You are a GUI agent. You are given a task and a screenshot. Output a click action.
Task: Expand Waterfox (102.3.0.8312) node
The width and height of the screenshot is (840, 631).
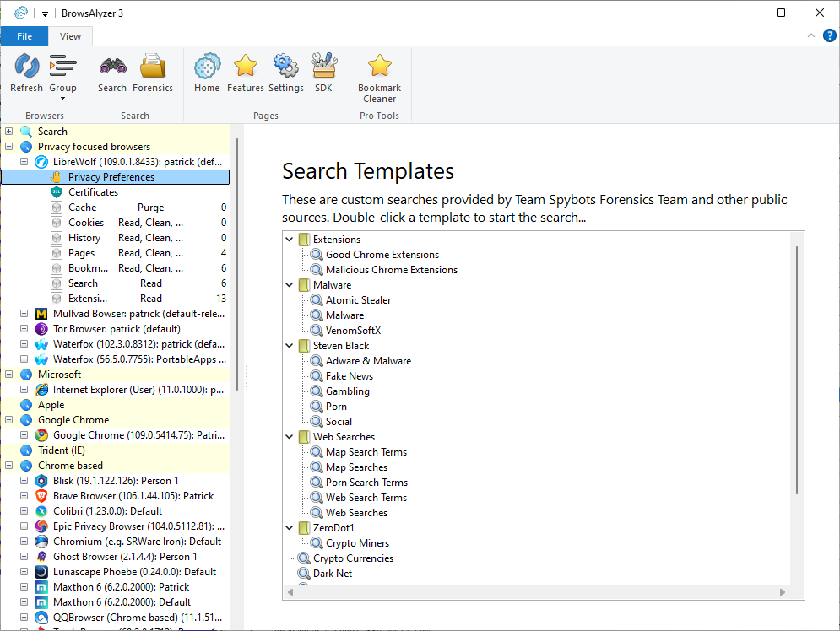[x=24, y=344]
